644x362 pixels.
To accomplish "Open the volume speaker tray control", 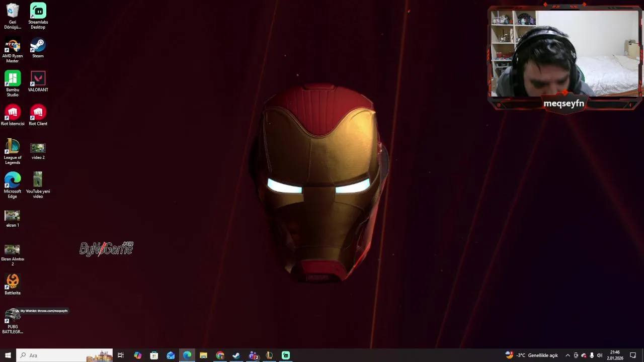I will (x=600, y=355).
